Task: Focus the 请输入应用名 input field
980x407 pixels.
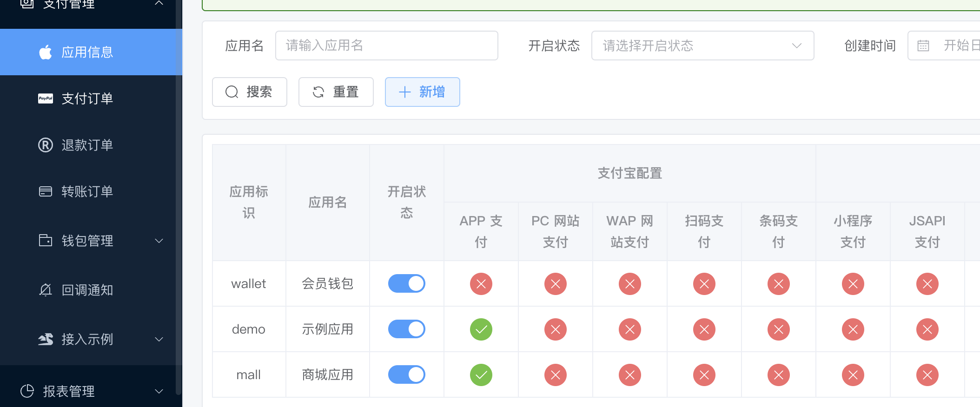Action: (387, 46)
